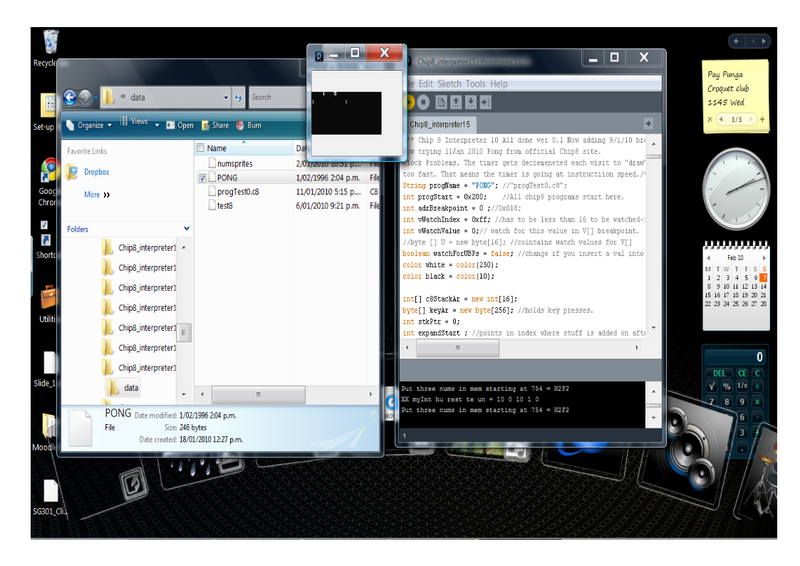The width and height of the screenshot is (800, 566).
Task: Click Processing console scroll-up arrow
Action: [x=654, y=391]
